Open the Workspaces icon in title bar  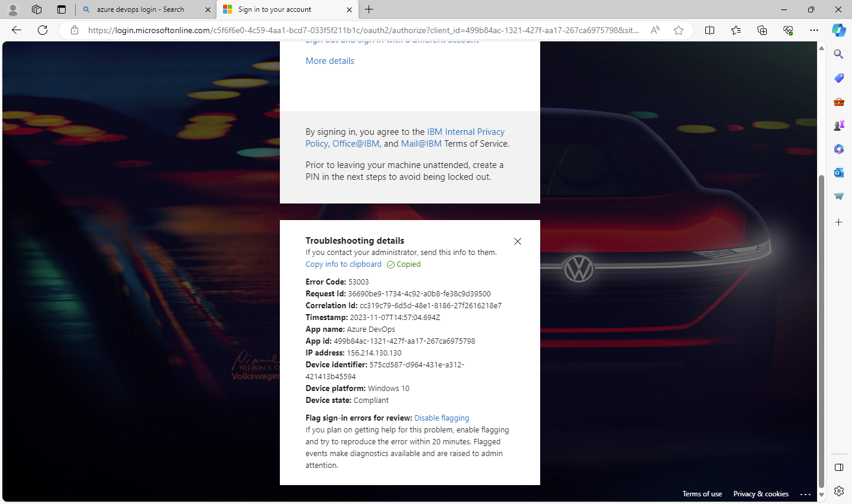(x=37, y=9)
